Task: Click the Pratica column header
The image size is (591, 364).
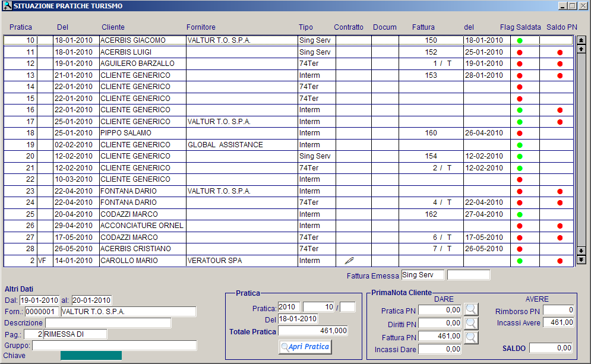Action: (x=21, y=27)
